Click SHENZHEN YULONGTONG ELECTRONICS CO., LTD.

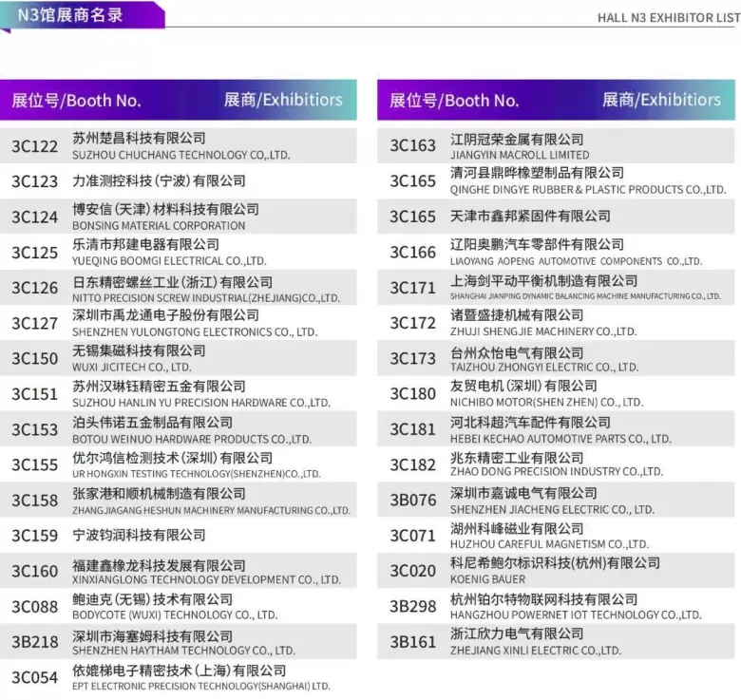point(195,332)
